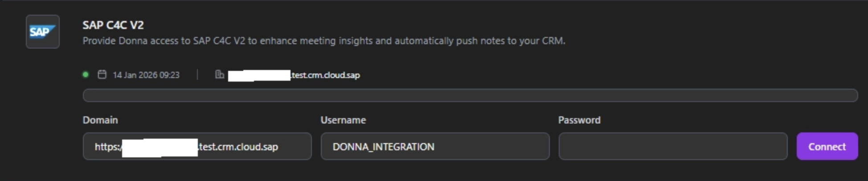The image size is (868, 181).
Task: Click the vertical divider after the timestamp
Action: [197, 74]
